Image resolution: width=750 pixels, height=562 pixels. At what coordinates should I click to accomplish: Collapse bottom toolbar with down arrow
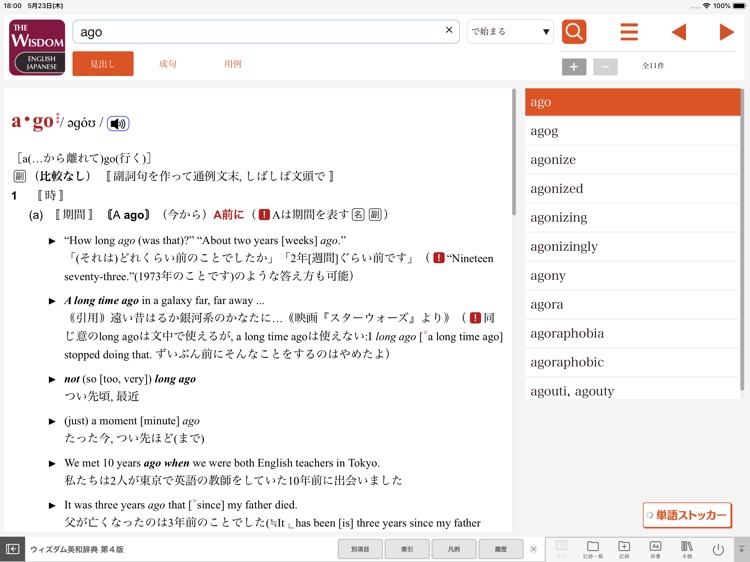(741, 549)
